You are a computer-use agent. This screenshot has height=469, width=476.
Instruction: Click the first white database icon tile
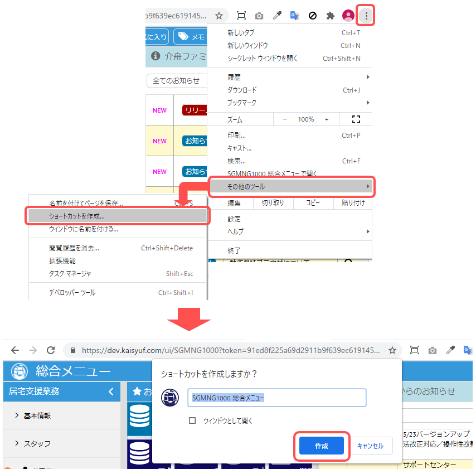pyautogui.click(x=140, y=416)
